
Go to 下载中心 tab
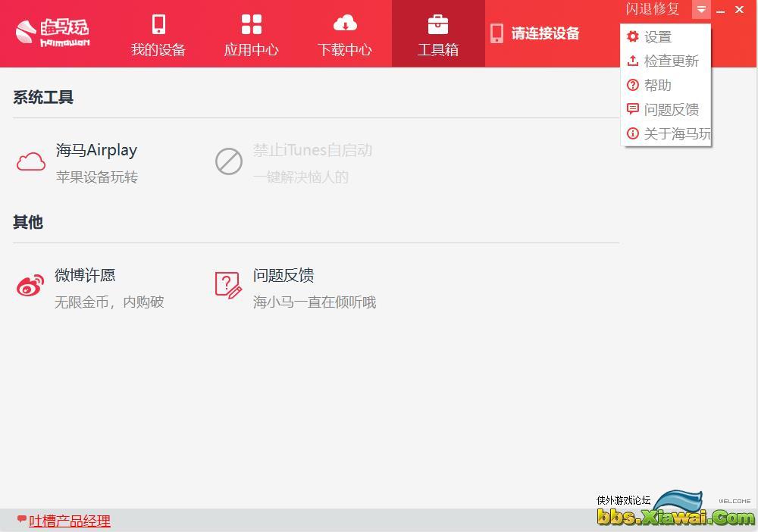[x=344, y=35]
